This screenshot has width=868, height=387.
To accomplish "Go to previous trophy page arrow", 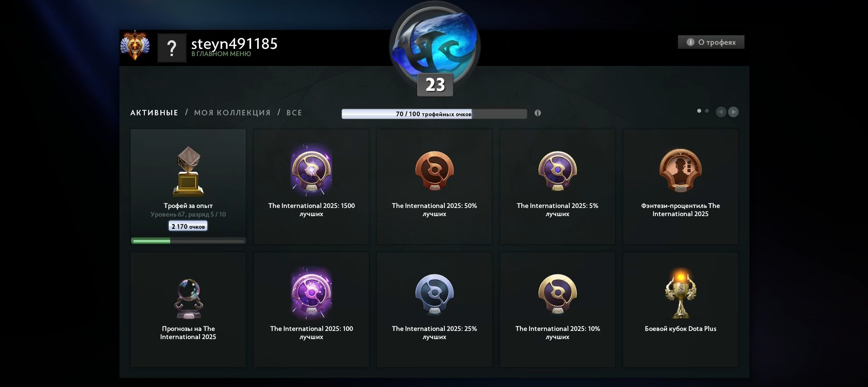I will coord(721,112).
